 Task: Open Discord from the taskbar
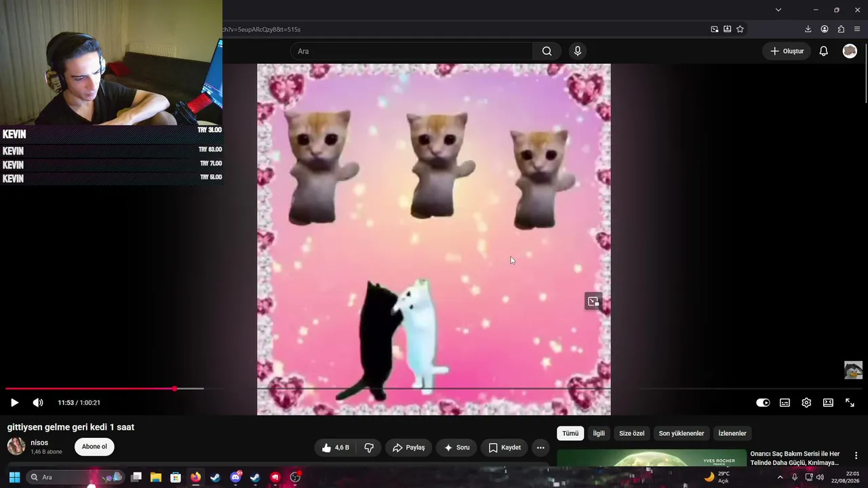coord(235,477)
